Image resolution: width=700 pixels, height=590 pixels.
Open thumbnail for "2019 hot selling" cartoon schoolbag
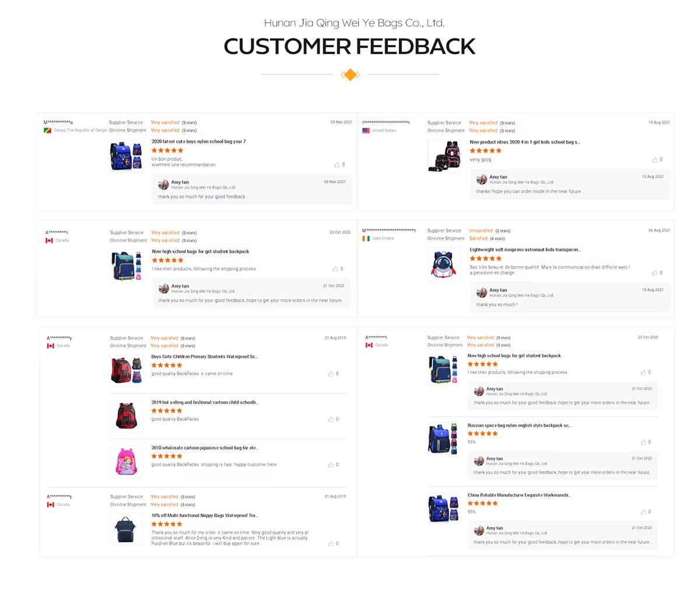[x=127, y=416]
